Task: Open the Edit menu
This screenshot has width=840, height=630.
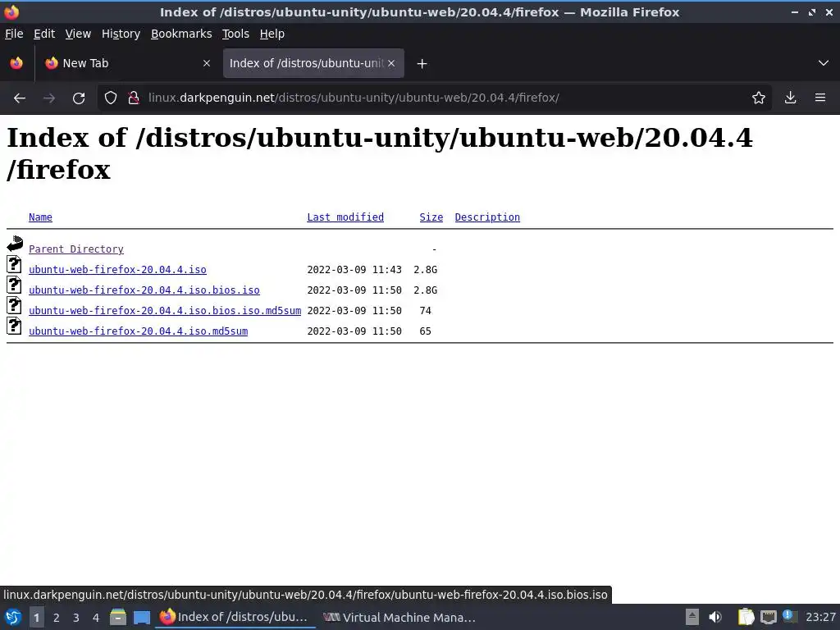Action: [x=44, y=34]
